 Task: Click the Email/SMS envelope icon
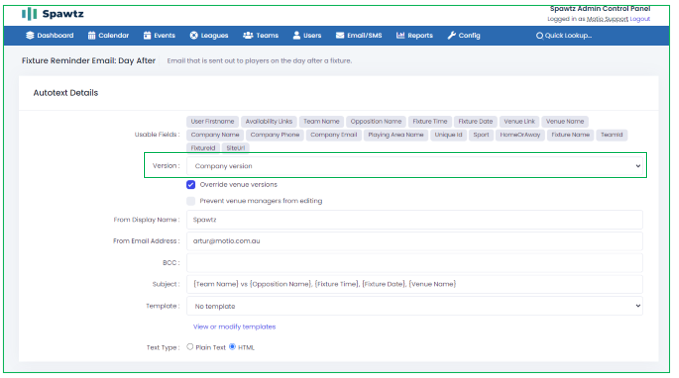pos(340,36)
